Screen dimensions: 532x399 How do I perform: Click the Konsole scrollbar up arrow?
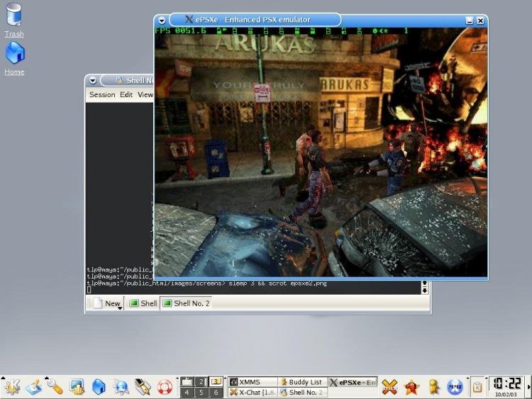pos(424,283)
